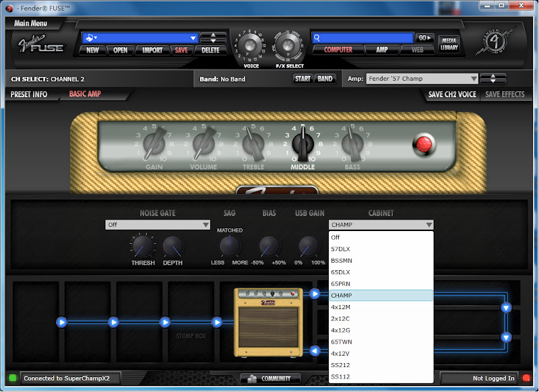Open the Noise Gate dropdown set to Off
539x392 pixels.
tap(158, 225)
